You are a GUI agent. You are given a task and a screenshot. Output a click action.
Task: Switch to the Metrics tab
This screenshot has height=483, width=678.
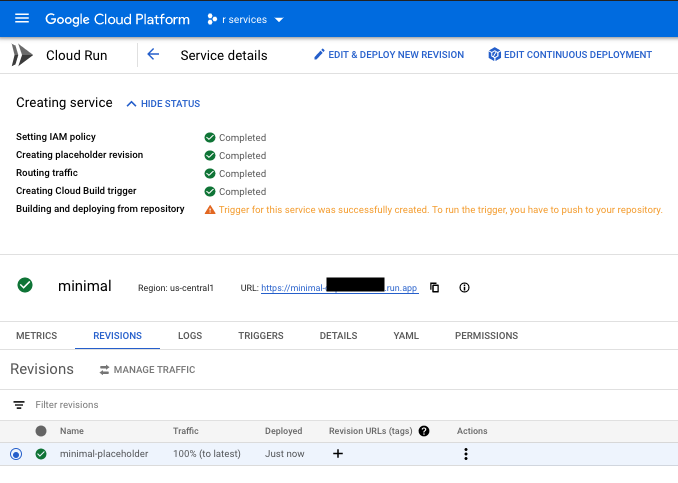coord(37,336)
